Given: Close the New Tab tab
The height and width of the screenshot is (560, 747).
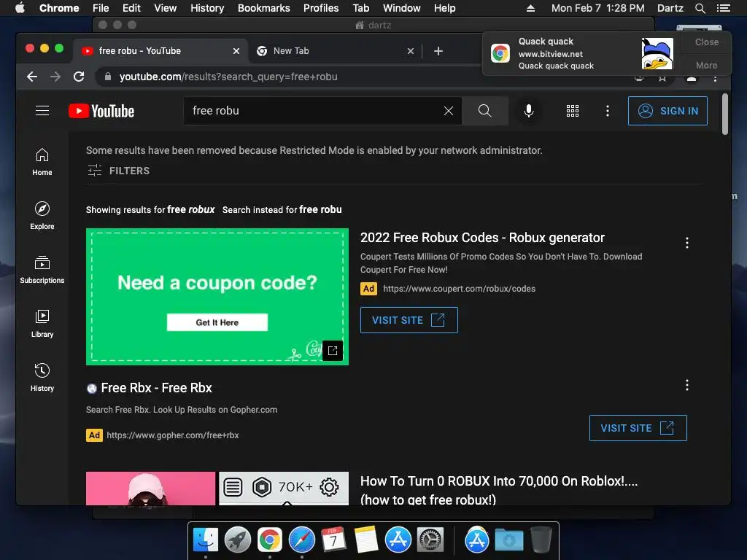Looking at the screenshot, I should pyautogui.click(x=410, y=51).
